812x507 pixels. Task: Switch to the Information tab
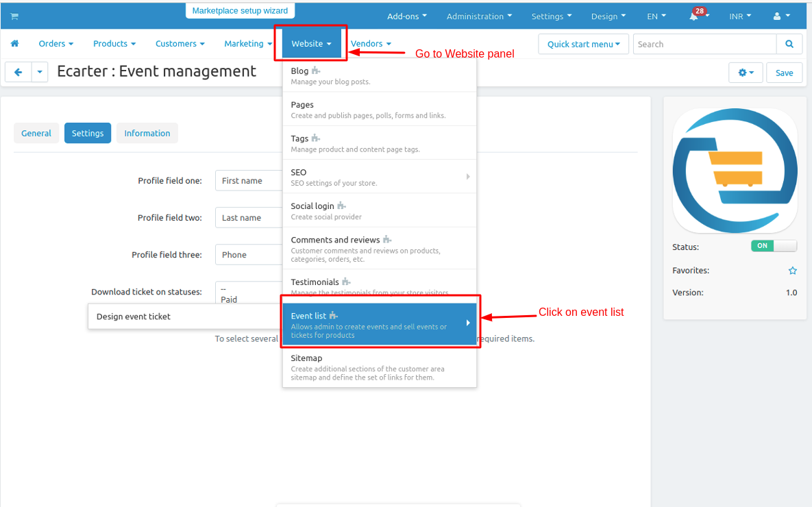point(147,134)
